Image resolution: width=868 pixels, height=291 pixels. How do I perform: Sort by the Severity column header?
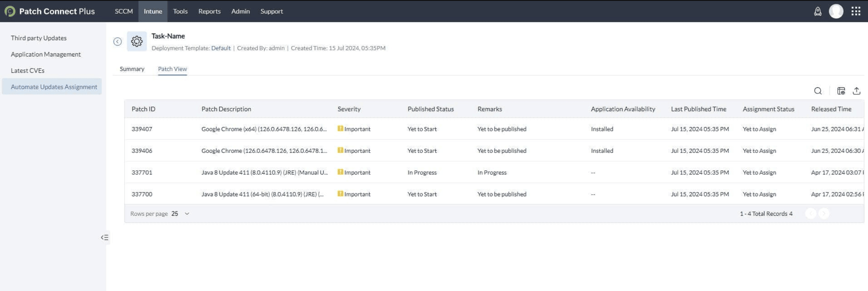[x=349, y=109]
